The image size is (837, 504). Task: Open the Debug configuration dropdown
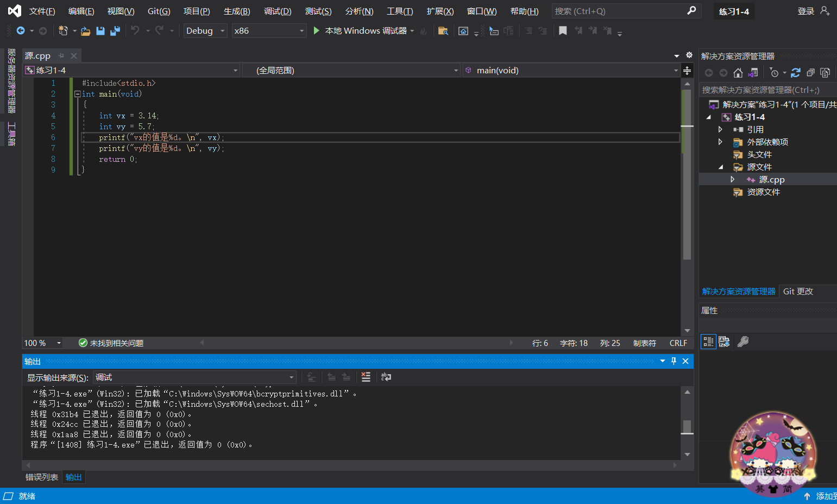coord(205,31)
